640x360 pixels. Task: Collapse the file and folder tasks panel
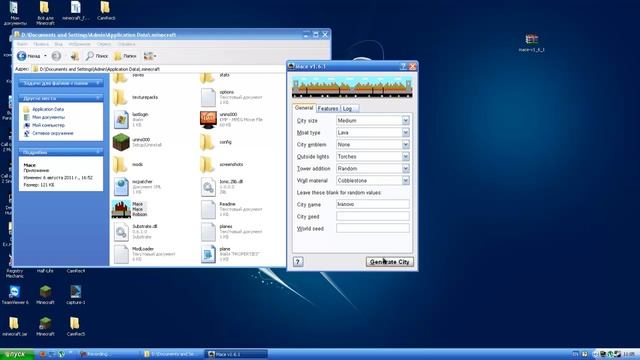[x=98, y=83]
